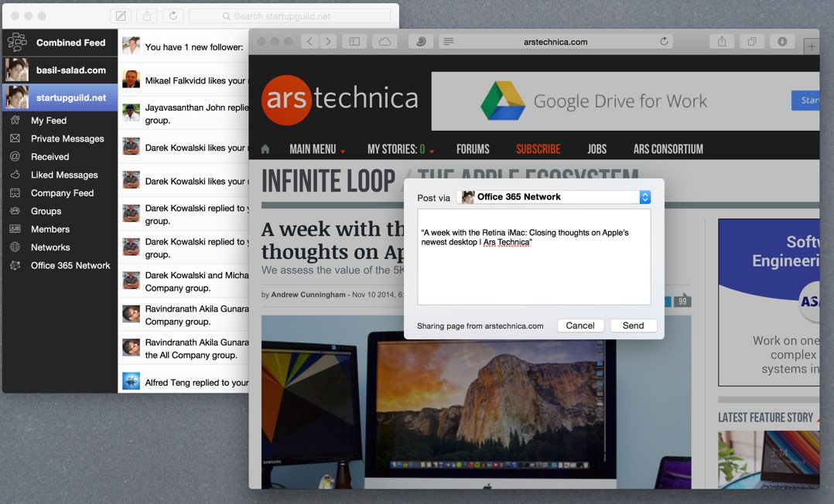Open the Jayavasanthan John reply notification
The height and width of the screenshot is (504, 834).
183,114
